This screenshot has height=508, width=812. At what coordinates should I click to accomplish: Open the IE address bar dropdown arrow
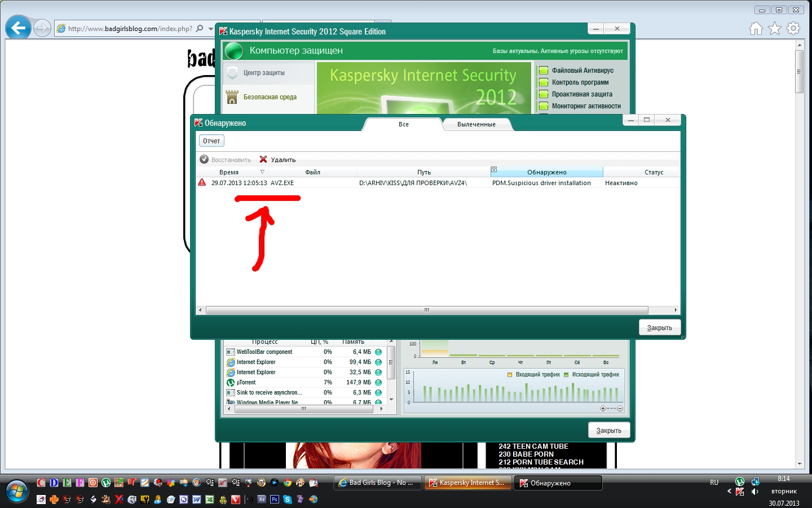(x=211, y=28)
